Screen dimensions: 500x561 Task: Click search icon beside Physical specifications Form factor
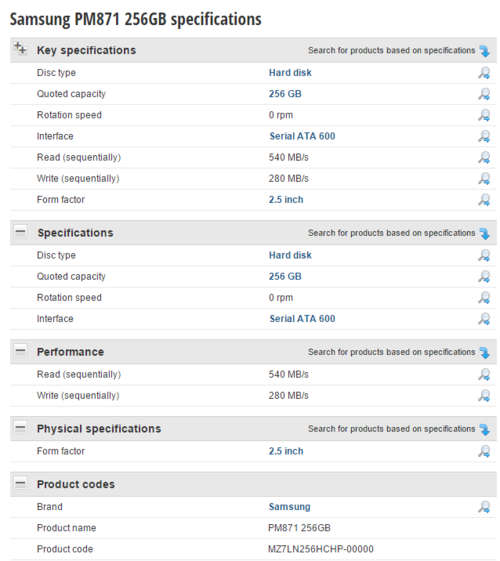coord(484,452)
